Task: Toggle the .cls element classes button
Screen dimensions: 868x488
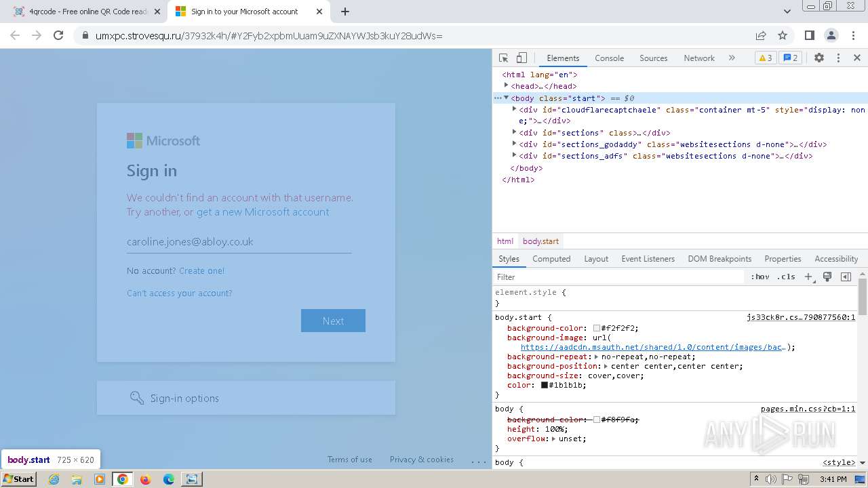Action: click(786, 277)
